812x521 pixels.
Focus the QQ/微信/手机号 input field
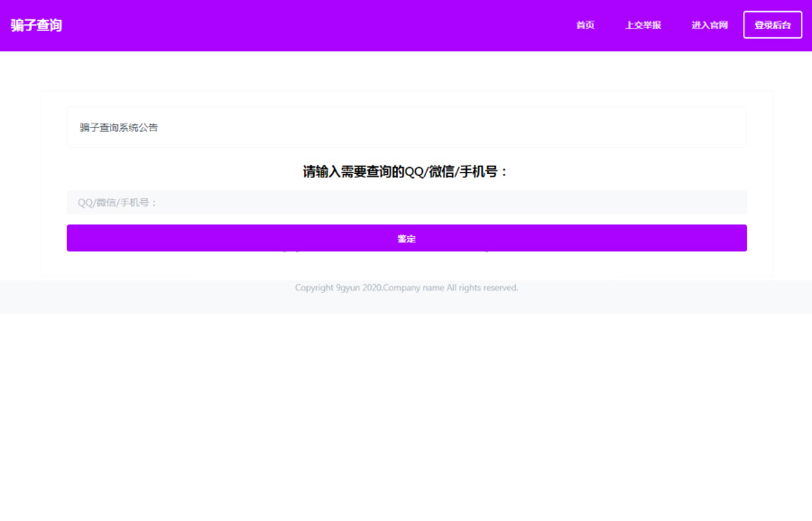[x=406, y=203]
